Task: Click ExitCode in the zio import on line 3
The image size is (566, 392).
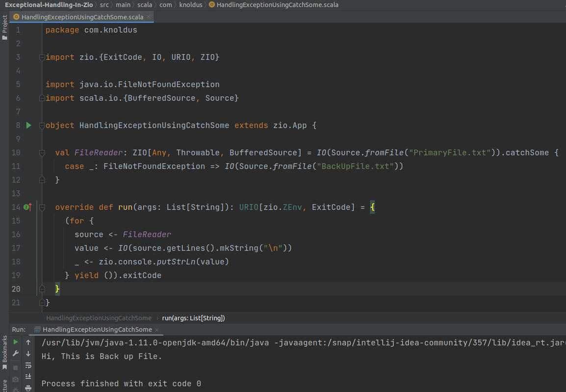Action: click(x=123, y=57)
